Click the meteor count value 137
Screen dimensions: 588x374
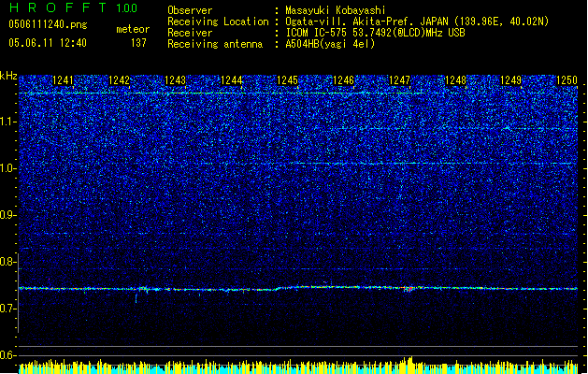138,43
